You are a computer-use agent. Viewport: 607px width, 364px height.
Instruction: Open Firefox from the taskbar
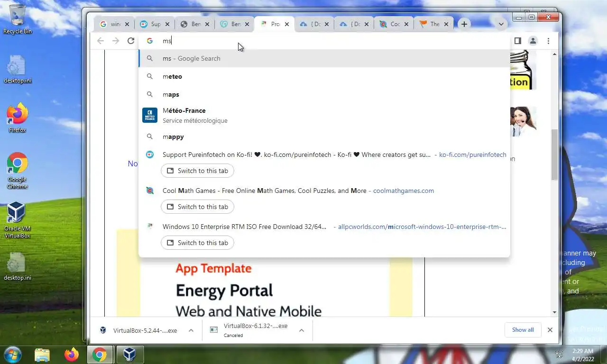tap(72, 355)
